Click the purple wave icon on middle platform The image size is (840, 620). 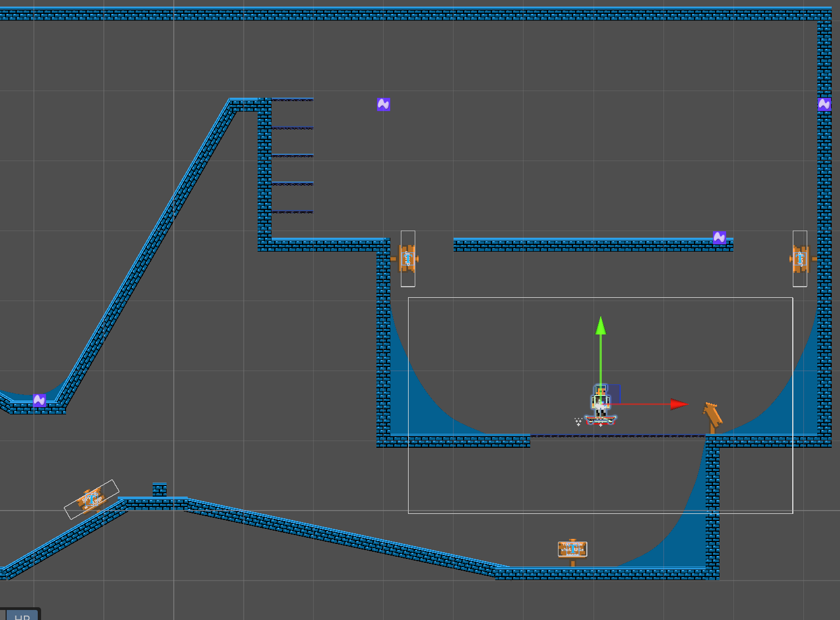[x=719, y=238]
